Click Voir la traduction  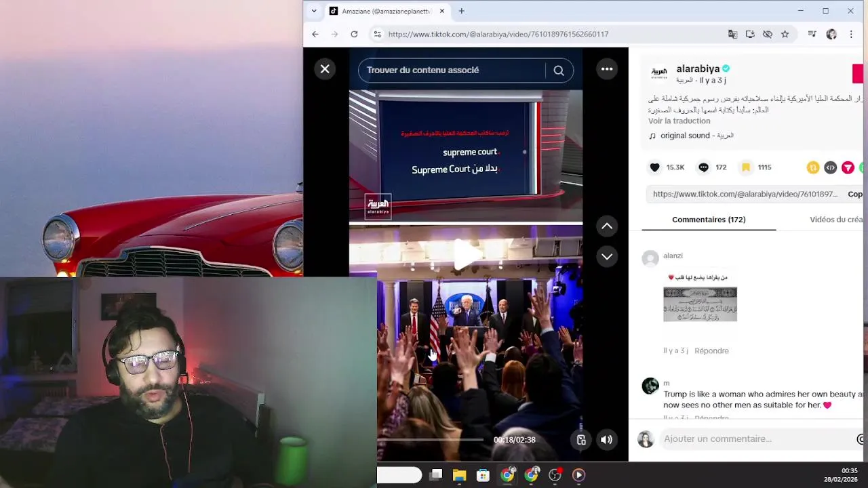[679, 121]
